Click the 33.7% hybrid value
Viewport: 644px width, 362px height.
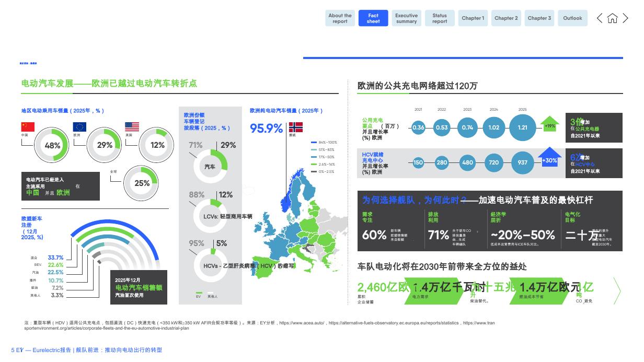tap(55, 258)
